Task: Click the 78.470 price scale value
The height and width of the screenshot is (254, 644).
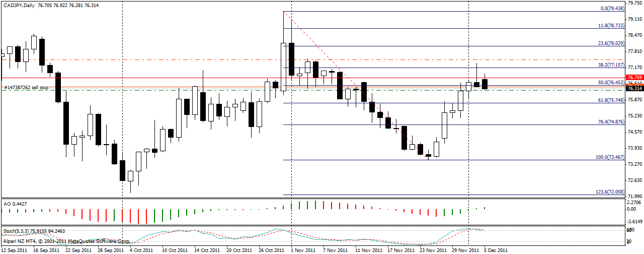Action: point(634,35)
